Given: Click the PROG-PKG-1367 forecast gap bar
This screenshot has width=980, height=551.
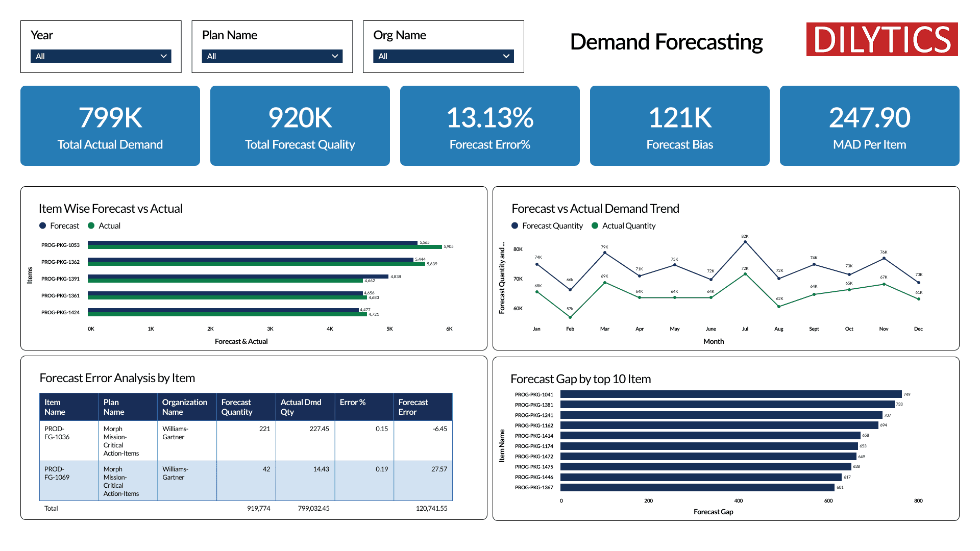Looking at the screenshot, I should coord(697,487).
